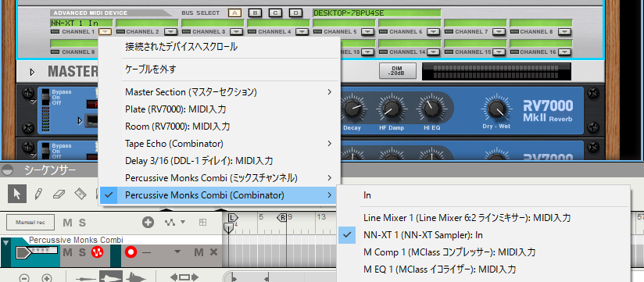This screenshot has height=282, width=644.
Task: Select MIDI bus A
Action: (235, 12)
